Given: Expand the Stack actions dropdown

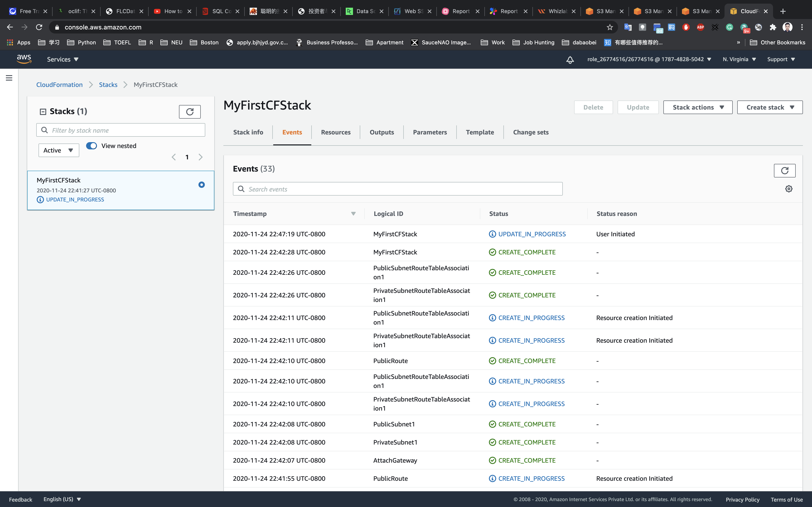Looking at the screenshot, I should 698,107.
